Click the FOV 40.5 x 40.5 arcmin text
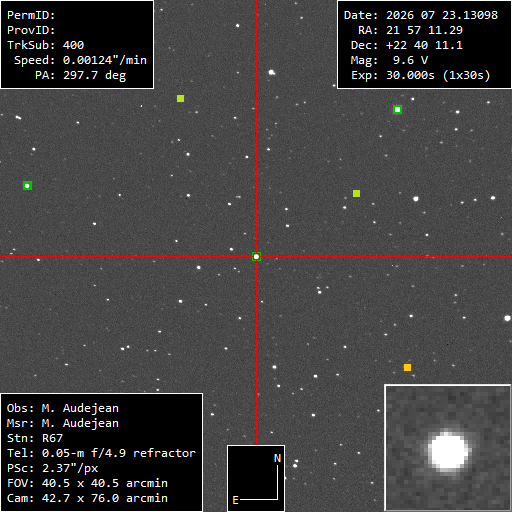 (87, 483)
